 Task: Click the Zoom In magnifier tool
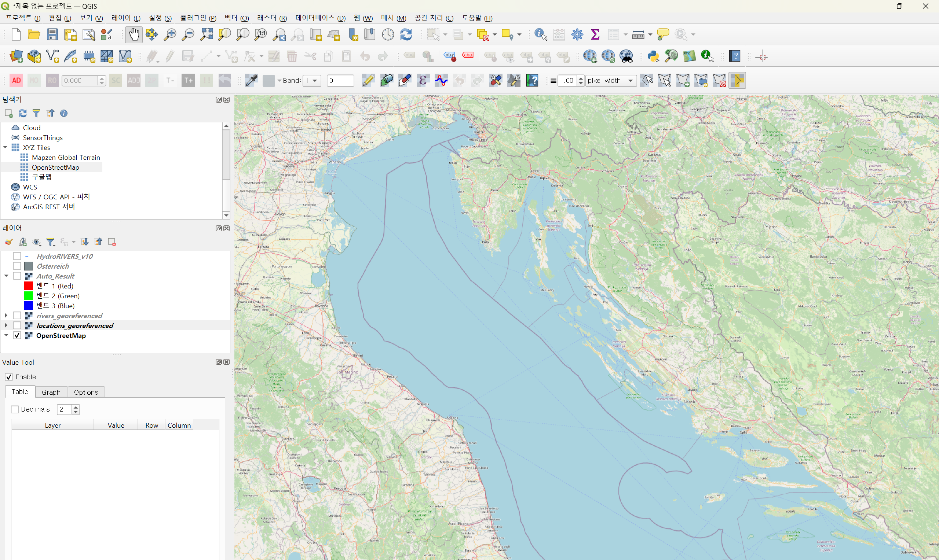(170, 35)
